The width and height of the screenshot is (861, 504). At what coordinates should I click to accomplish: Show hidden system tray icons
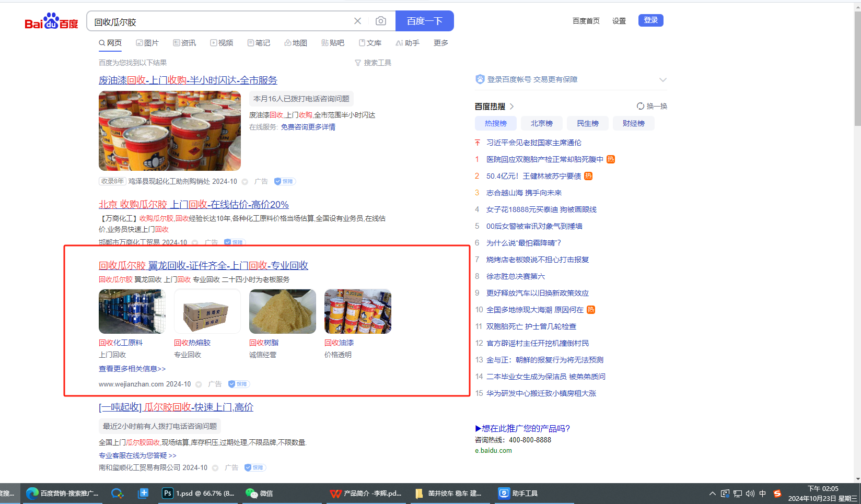coord(712,494)
